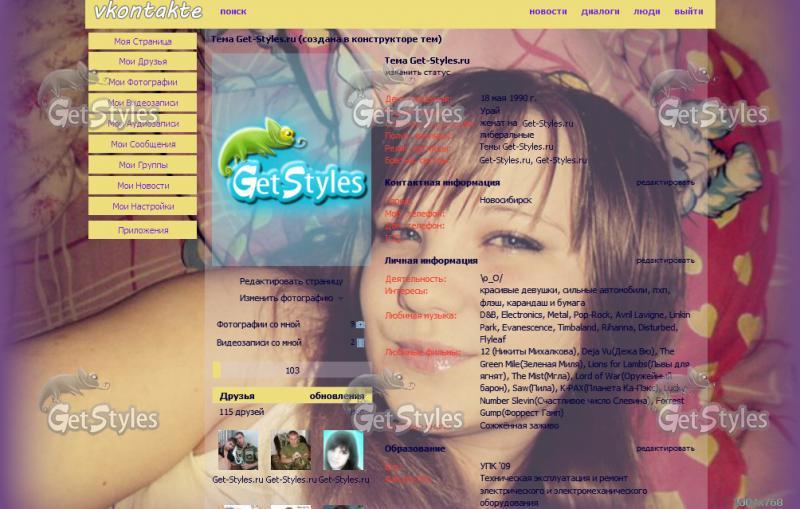Image resolution: width=800 pixels, height=509 pixels.
Task: Click the city value Новосибирск
Action: 506,200
